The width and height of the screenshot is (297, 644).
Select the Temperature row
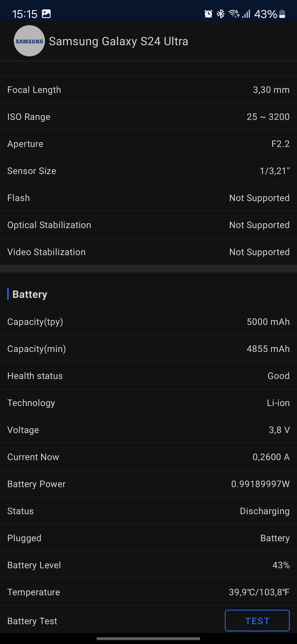(148, 592)
